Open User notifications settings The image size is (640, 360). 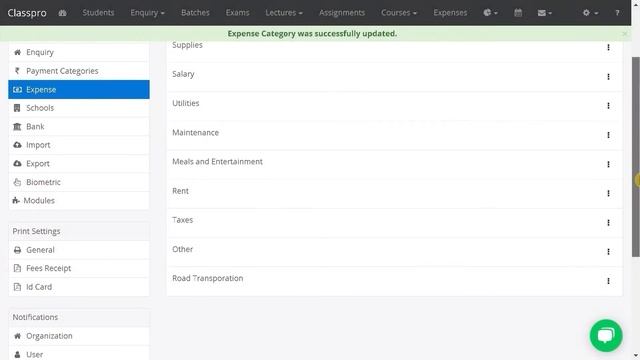(x=79, y=353)
